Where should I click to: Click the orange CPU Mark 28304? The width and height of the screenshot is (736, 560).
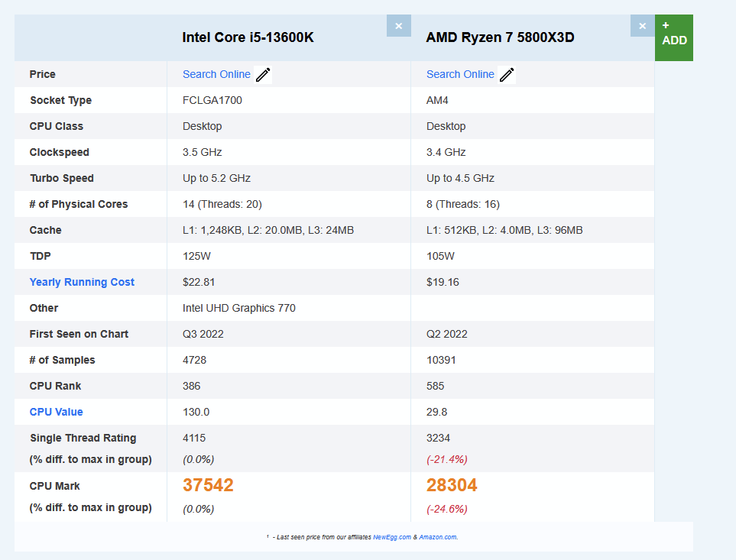pyautogui.click(x=452, y=485)
